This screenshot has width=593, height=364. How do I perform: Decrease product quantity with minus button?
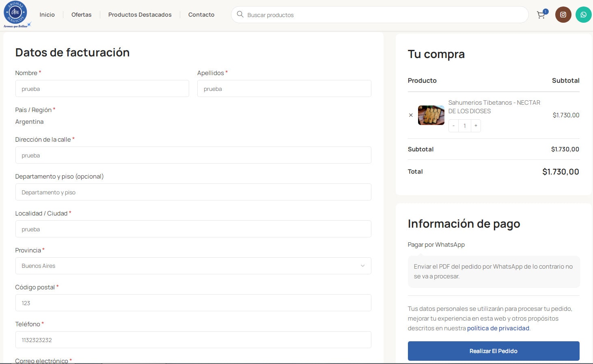453,126
